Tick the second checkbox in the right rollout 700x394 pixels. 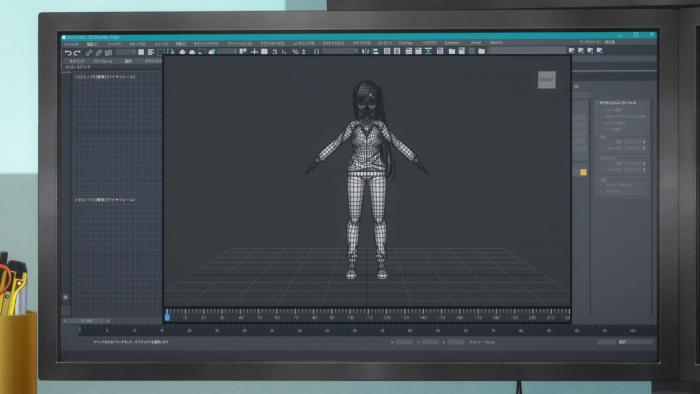(x=602, y=116)
